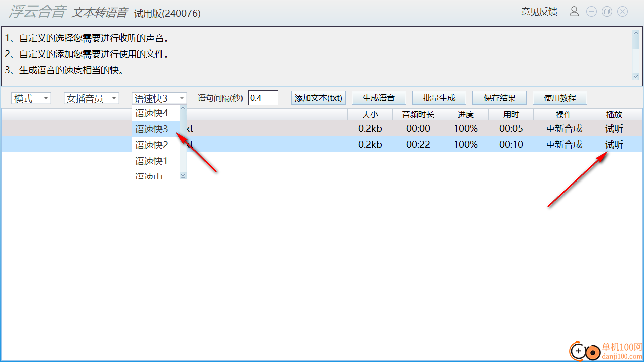The height and width of the screenshot is (362, 644).
Task: Click the description line starting with 3、生成语音
Action: pyautogui.click(x=64, y=70)
